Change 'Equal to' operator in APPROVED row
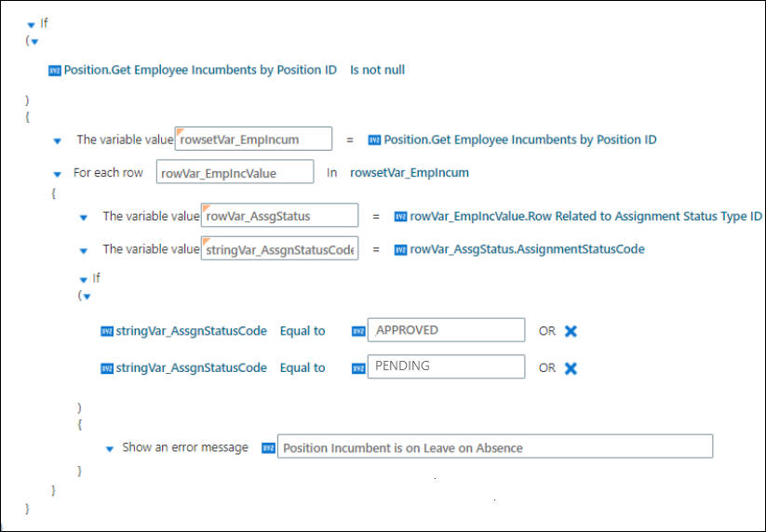Image resolution: width=766 pixels, height=532 pixels. pyautogui.click(x=302, y=331)
